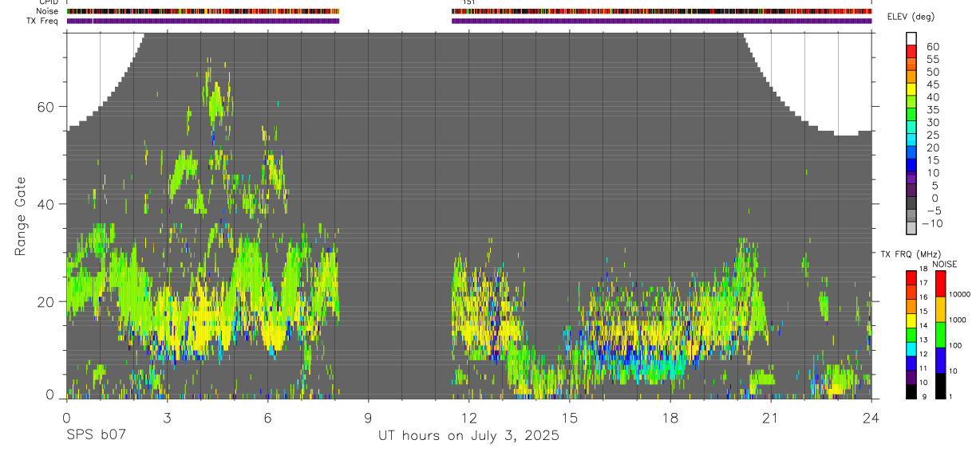Image resolution: width=980 pixels, height=452 pixels.
Task: Select the green segment of NOISE color bar
Action: click(x=940, y=334)
